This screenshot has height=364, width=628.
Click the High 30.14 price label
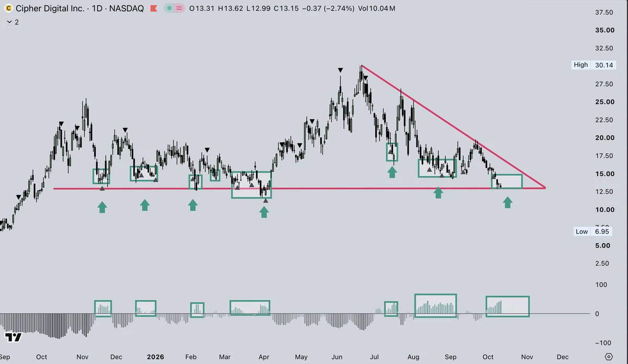(593, 65)
